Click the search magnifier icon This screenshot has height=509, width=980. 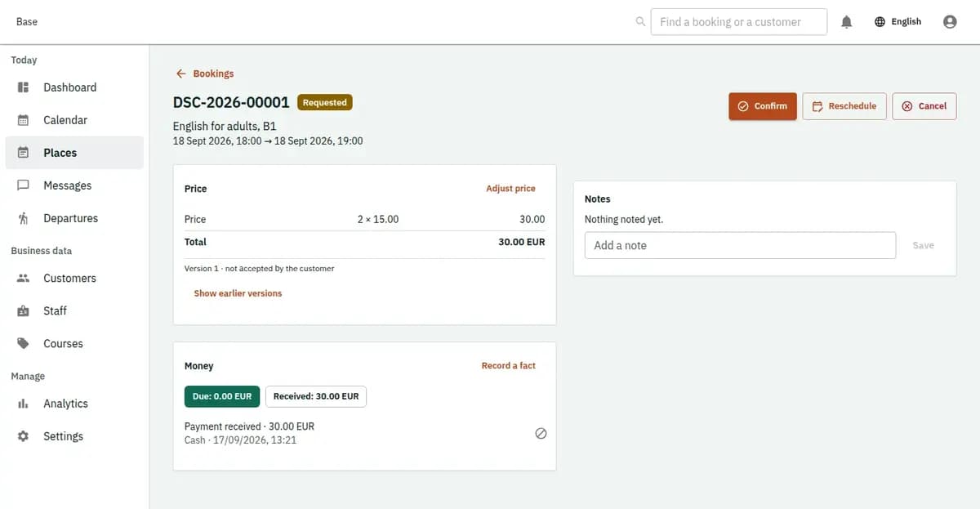(x=640, y=22)
